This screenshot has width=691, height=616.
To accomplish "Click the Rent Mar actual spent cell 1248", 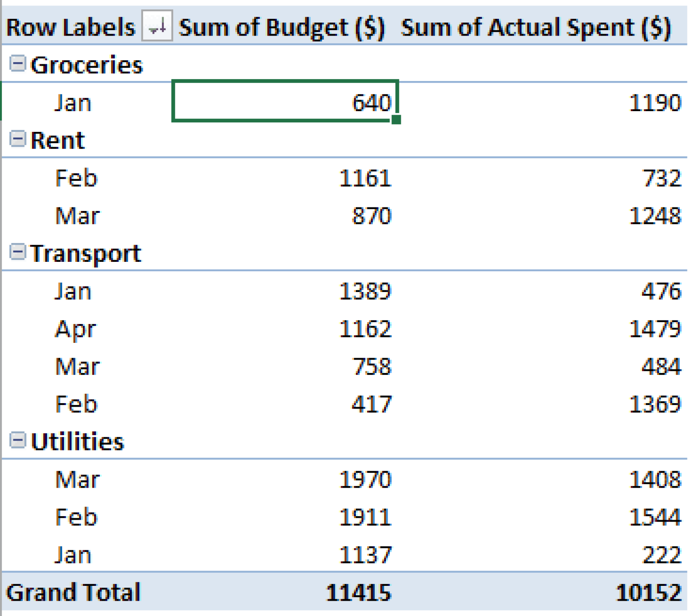I will [x=655, y=216].
